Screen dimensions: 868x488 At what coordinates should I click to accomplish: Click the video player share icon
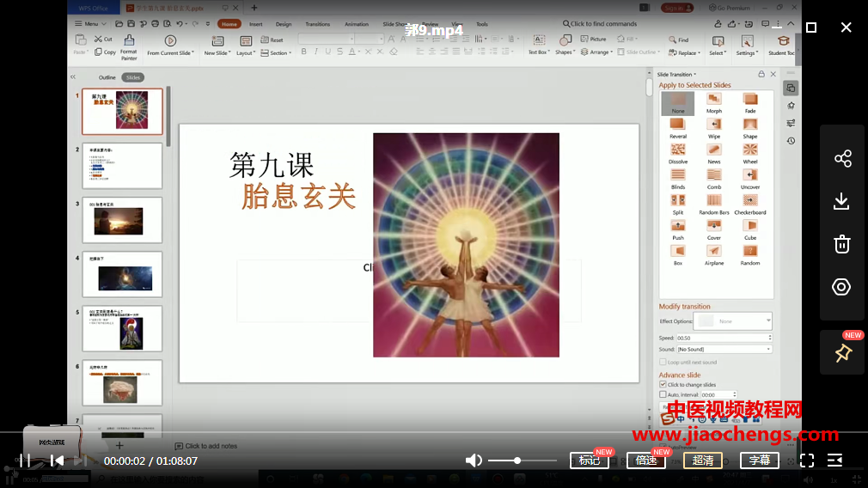point(842,159)
